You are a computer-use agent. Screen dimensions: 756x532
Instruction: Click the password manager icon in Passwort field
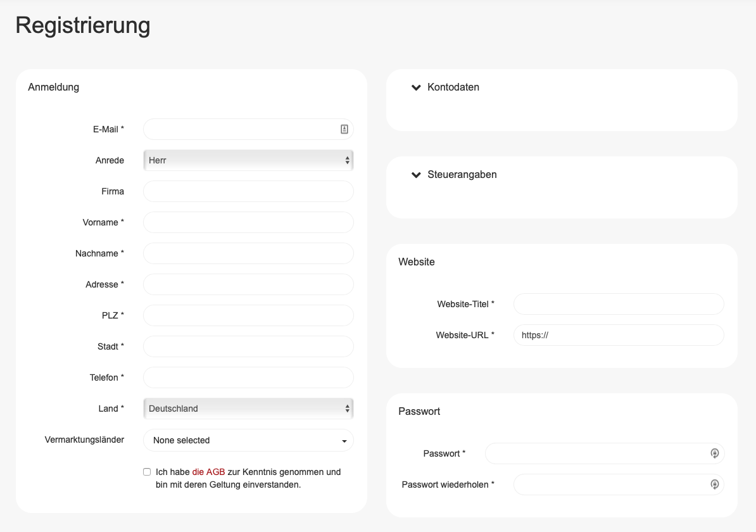click(714, 453)
